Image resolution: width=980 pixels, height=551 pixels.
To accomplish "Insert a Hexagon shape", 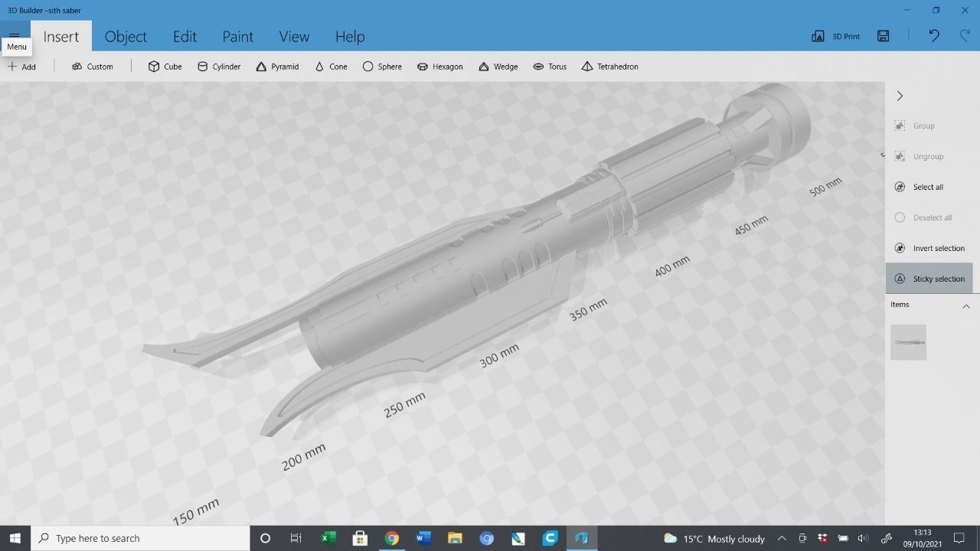I will [x=440, y=67].
